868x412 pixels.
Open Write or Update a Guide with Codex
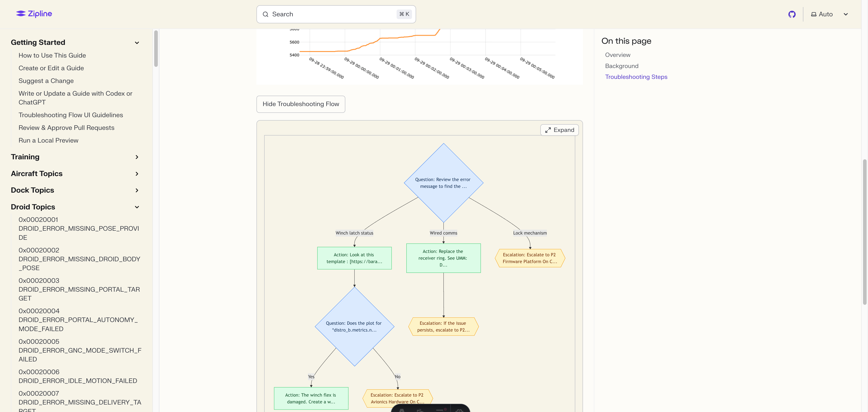(x=76, y=98)
